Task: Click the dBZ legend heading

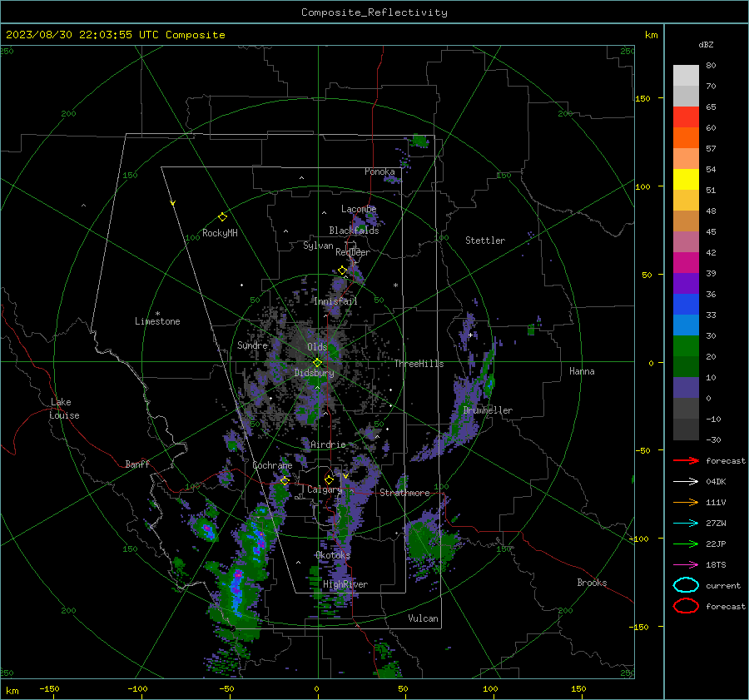Action: [706, 44]
